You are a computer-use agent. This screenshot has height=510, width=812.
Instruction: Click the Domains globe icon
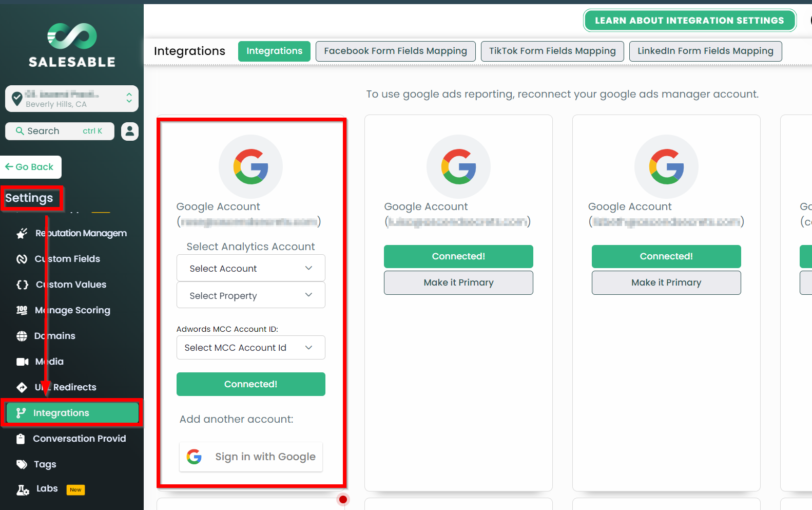click(x=22, y=336)
